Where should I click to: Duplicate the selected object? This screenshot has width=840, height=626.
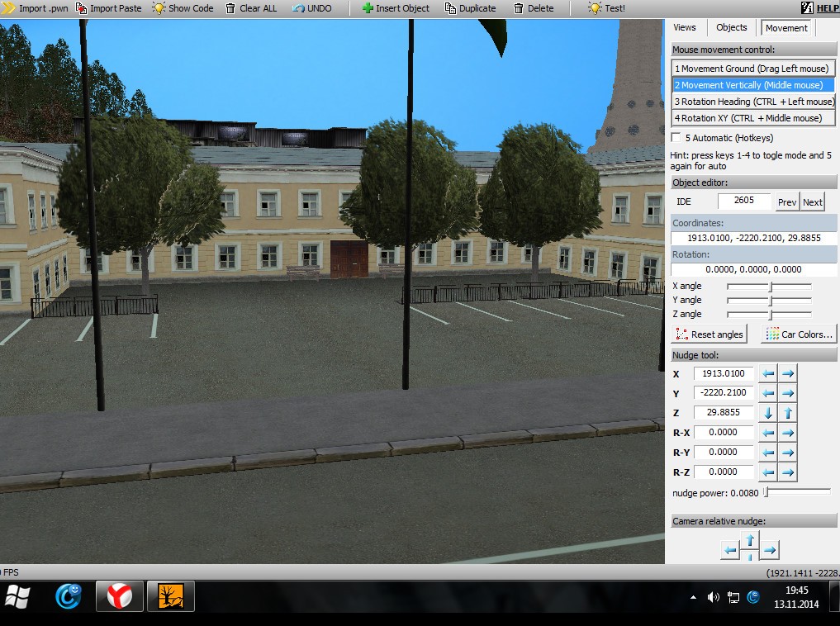point(470,8)
